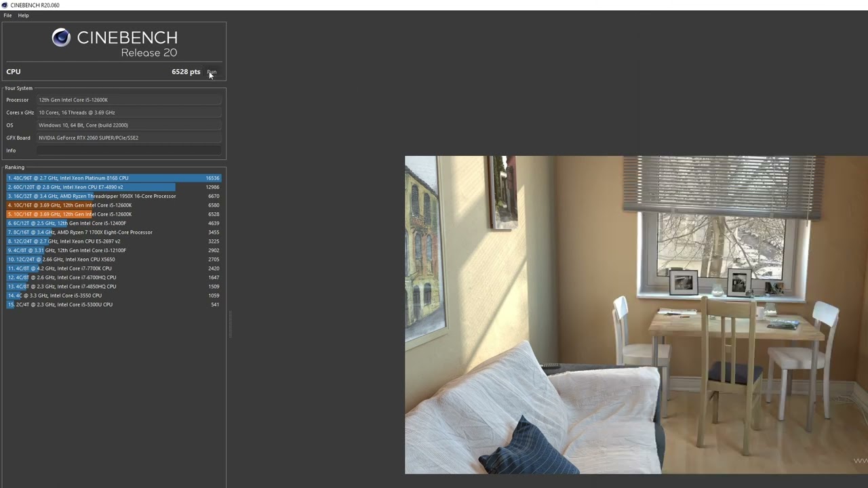Select ranking row 2 Intel Xeon CPU E7-4890 v2
Image resolution: width=868 pixels, height=488 pixels.
pos(113,187)
